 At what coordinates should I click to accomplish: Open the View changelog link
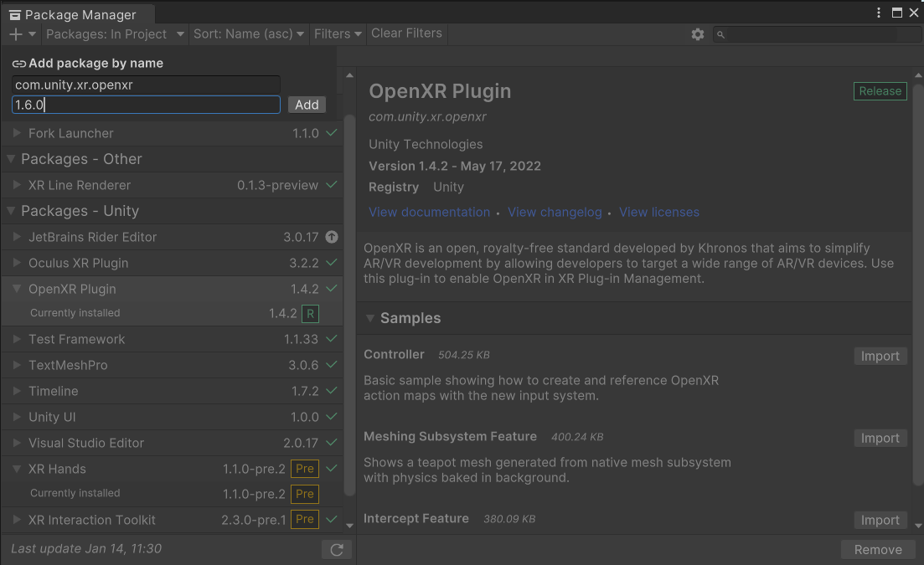coord(555,213)
